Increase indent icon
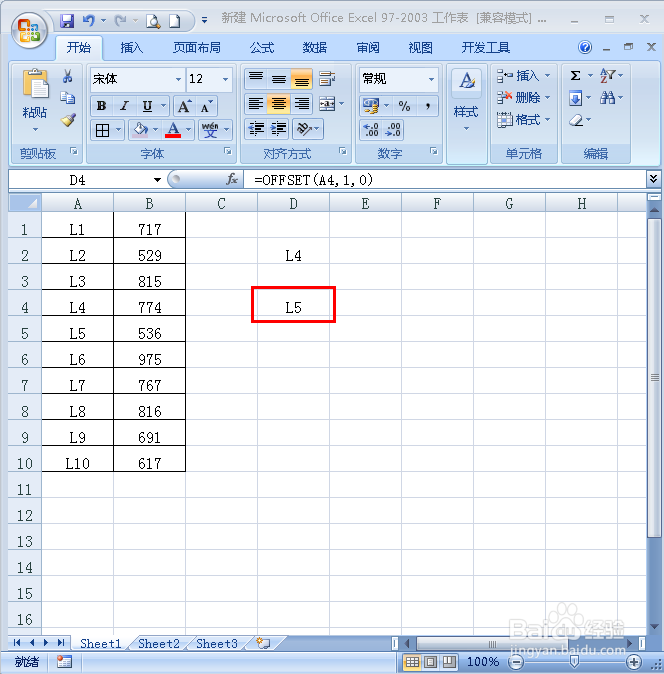 pyautogui.click(x=278, y=129)
